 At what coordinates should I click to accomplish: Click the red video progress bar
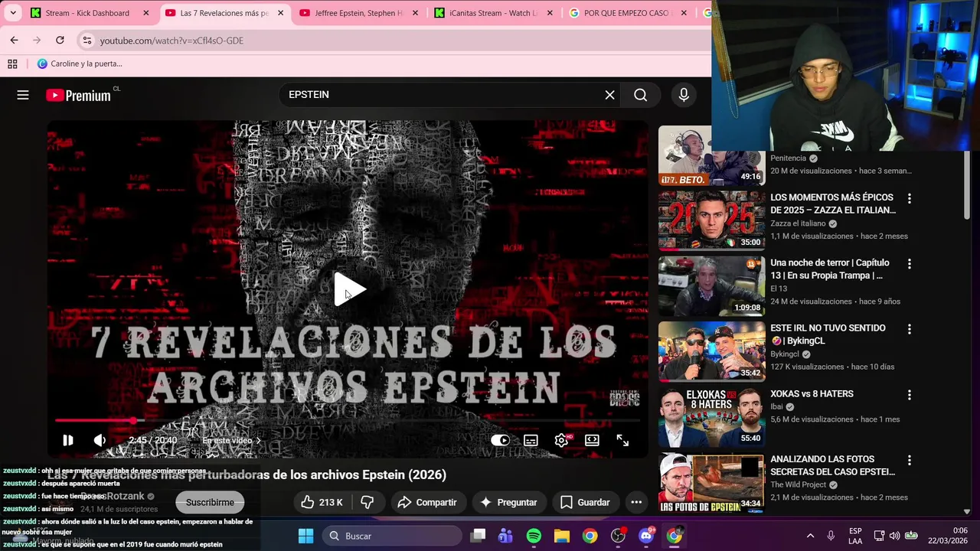(348, 420)
